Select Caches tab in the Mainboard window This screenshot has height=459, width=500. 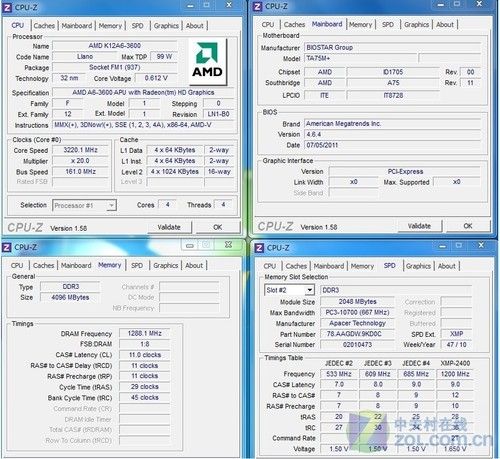[294, 25]
